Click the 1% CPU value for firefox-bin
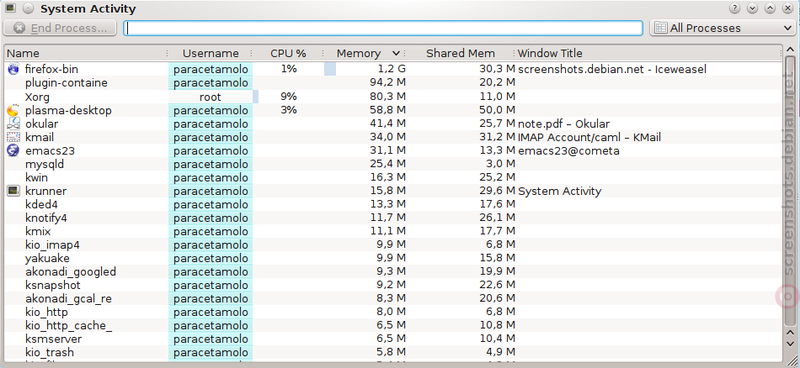Viewport: 800px width, 368px height. coord(289,69)
